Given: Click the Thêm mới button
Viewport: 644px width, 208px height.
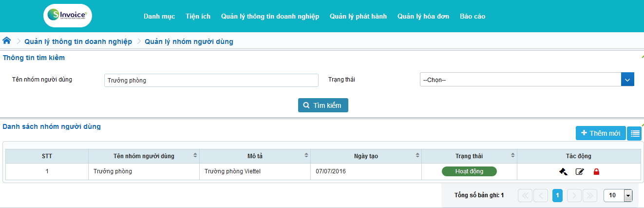Looking at the screenshot, I should pyautogui.click(x=601, y=133).
